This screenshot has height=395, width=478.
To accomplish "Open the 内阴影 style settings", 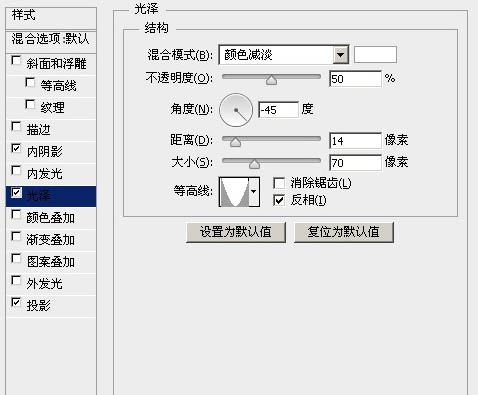I will [44, 151].
